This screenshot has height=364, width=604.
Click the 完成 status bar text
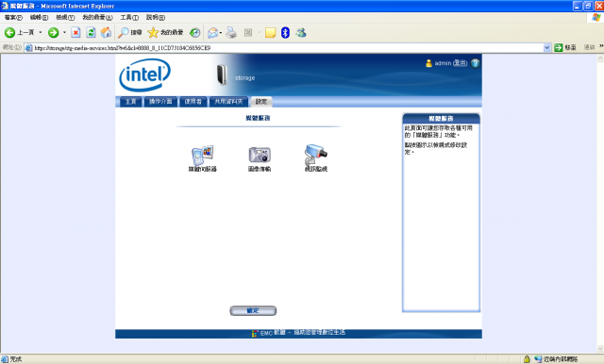(x=16, y=359)
